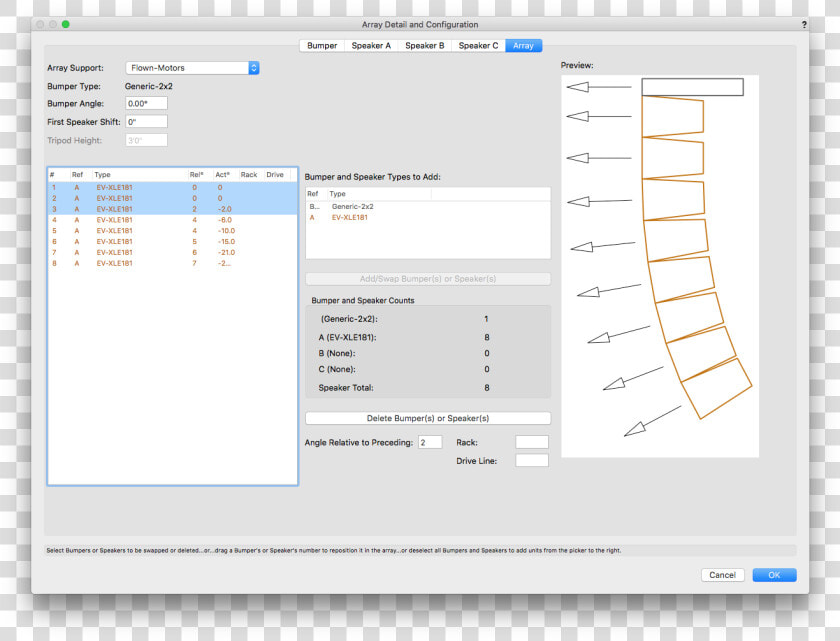Click Add/Swap Bumper(s) or Speaker(s) button

[428, 279]
